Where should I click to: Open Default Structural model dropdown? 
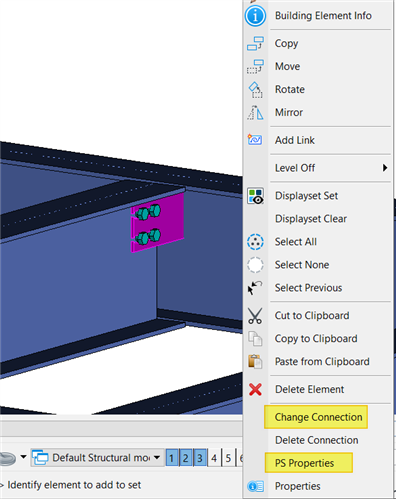pos(96,458)
